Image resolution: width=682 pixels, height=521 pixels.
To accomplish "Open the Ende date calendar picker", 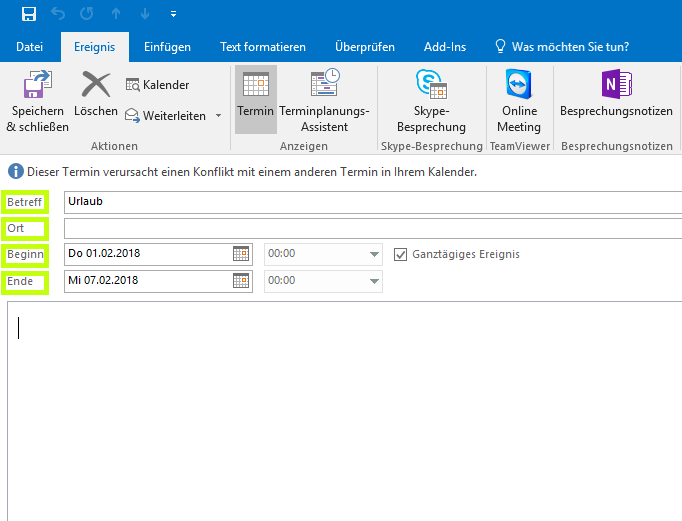I will coord(241,281).
